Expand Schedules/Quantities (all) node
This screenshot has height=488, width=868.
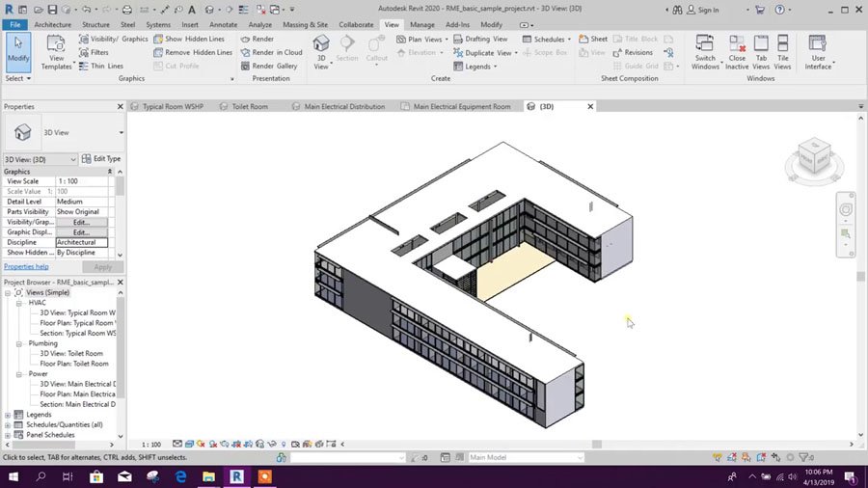[8, 425]
